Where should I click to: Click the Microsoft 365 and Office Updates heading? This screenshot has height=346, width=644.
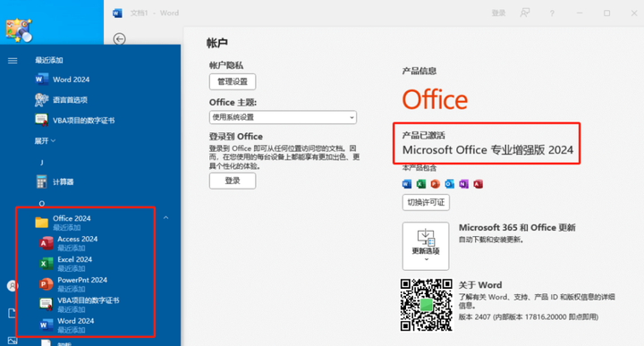coord(517,227)
